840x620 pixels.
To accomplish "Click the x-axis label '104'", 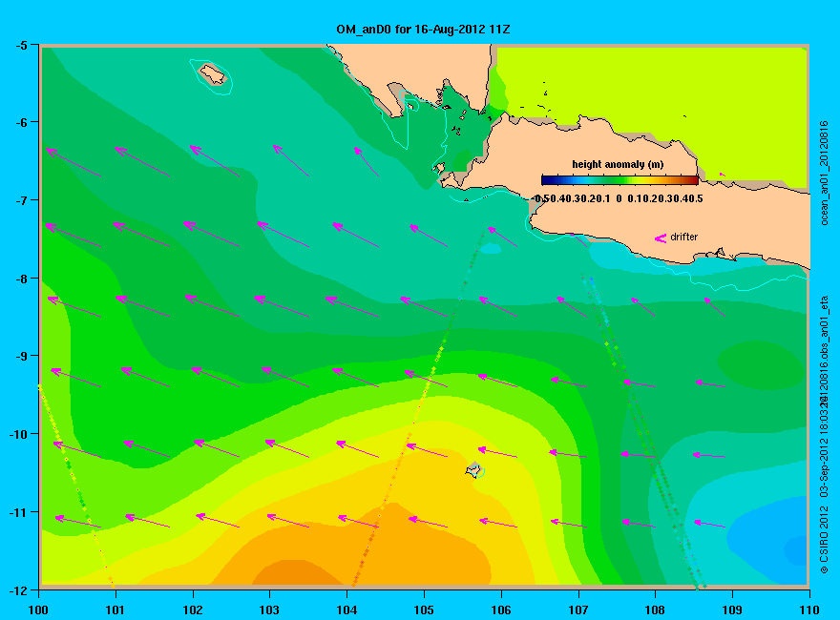I will [346, 610].
